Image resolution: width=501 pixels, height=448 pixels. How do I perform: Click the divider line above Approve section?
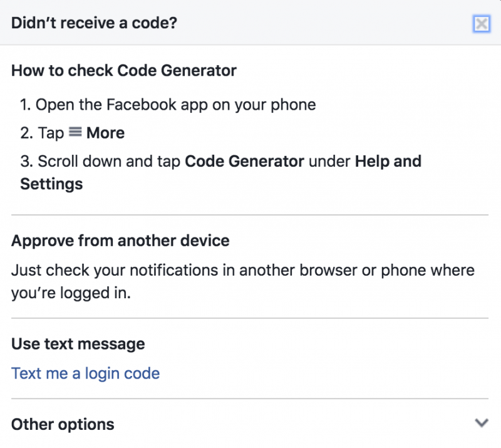(250, 215)
